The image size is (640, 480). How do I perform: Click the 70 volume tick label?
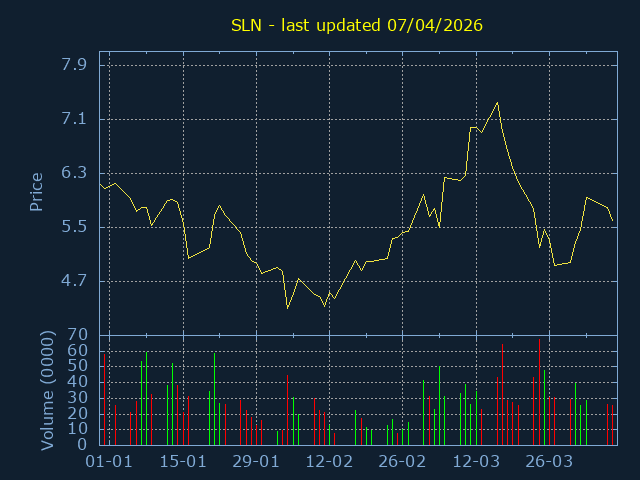tap(78, 335)
